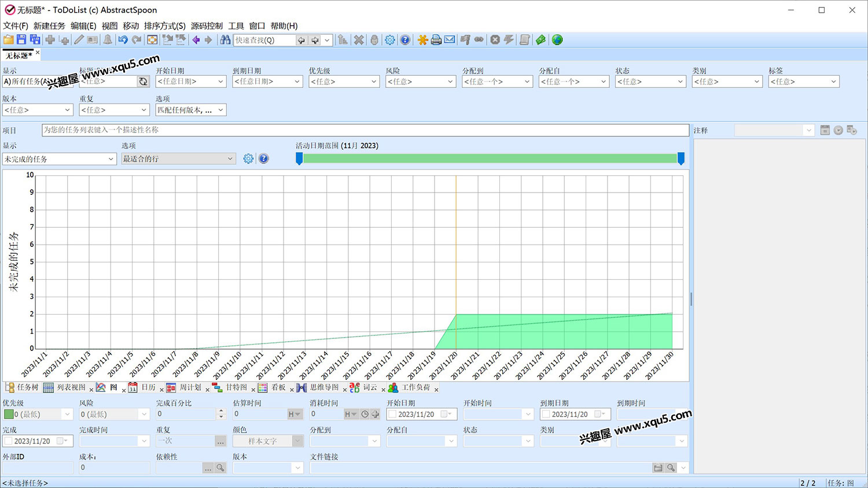
Task: Send tasks by email with the envelope icon
Action: [x=450, y=40]
